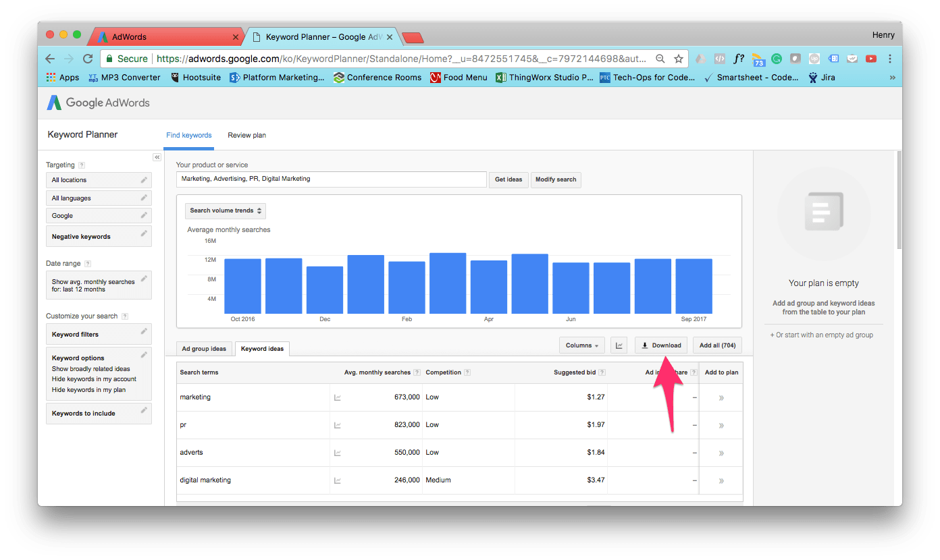Viewport: 940px width, 560px height.
Task: Click the red YouTube extension icon
Action: pos(871,59)
